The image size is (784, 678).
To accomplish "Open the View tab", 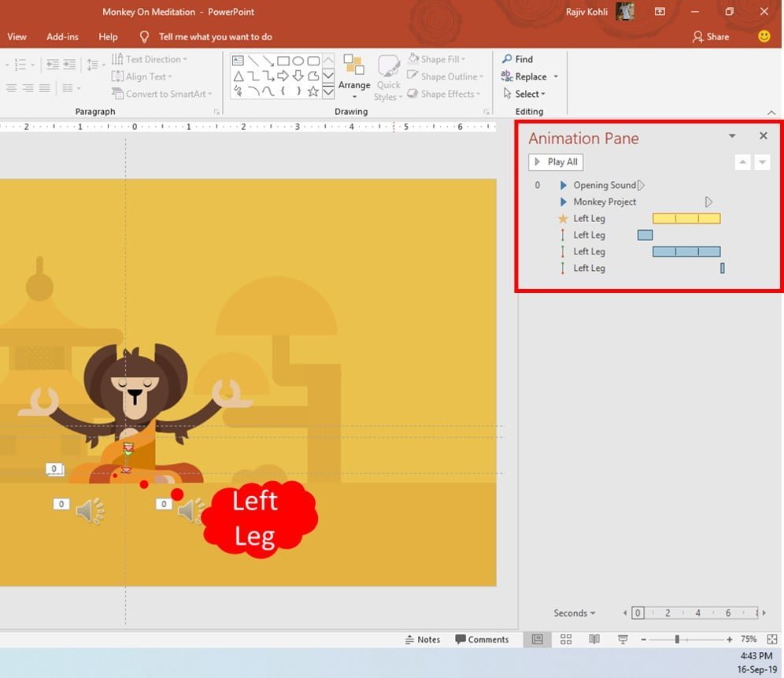I will coord(17,36).
